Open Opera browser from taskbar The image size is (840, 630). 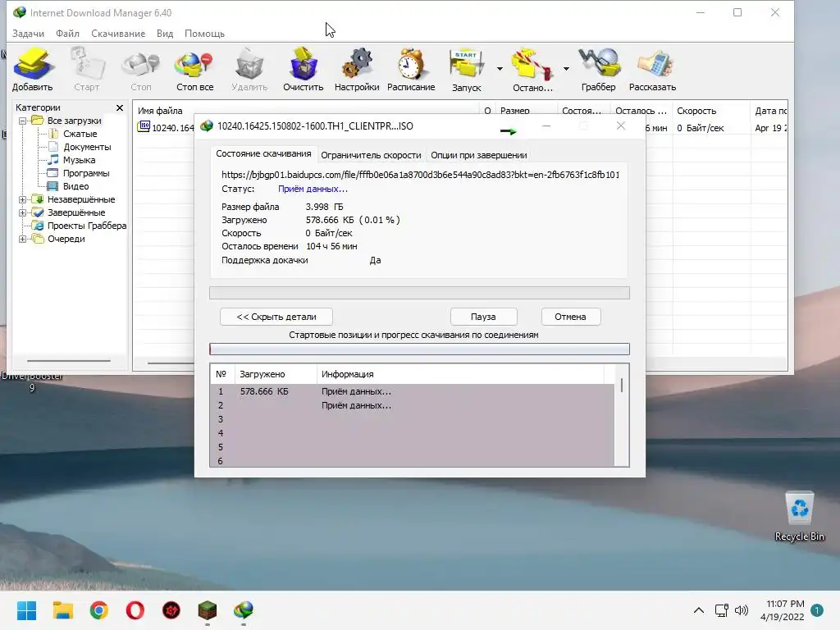tap(135, 610)
